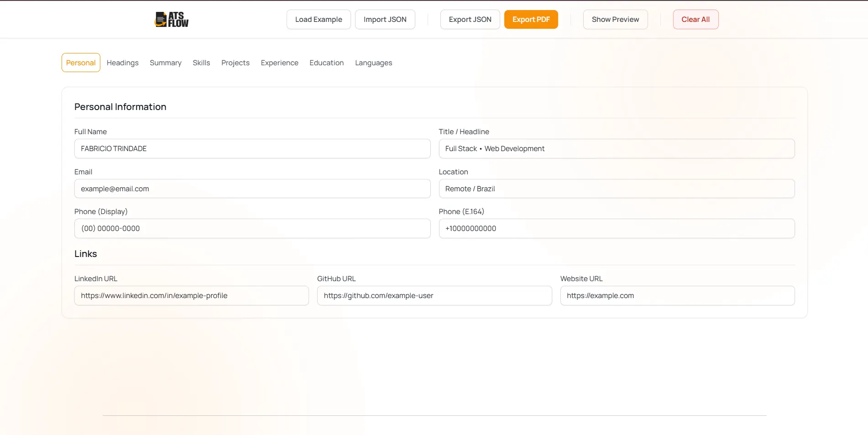Screen dimensions: 868x435
Task: Click Import JSON button
Action: point(385,20)
